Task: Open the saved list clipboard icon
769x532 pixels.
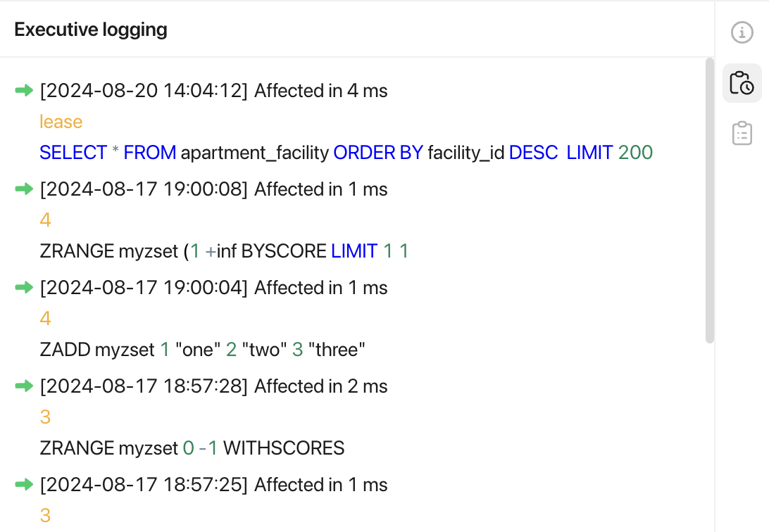Action: tap(742, 133)
